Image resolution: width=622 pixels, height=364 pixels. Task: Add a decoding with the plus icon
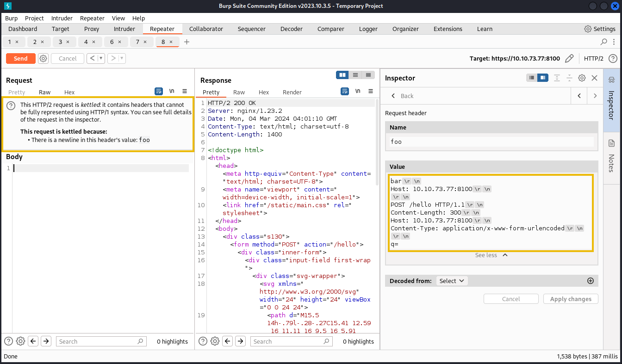click(591, 281)
